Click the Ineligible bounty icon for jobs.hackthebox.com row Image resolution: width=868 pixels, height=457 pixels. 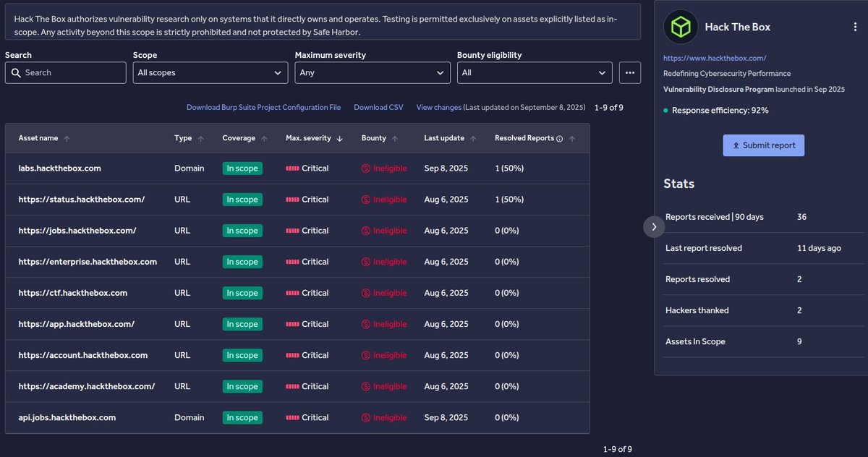click(366, 231)
